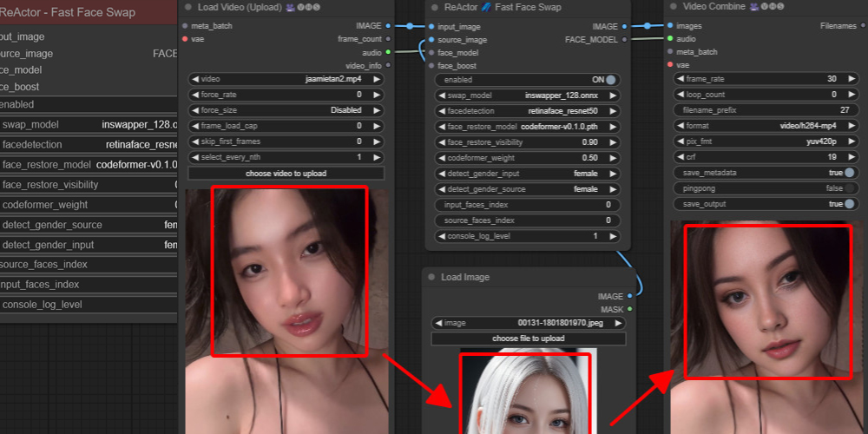Open detect_gender_source dropdown in ReActor node
Viewport: 868px width, 434px height.
coord(527,188)
